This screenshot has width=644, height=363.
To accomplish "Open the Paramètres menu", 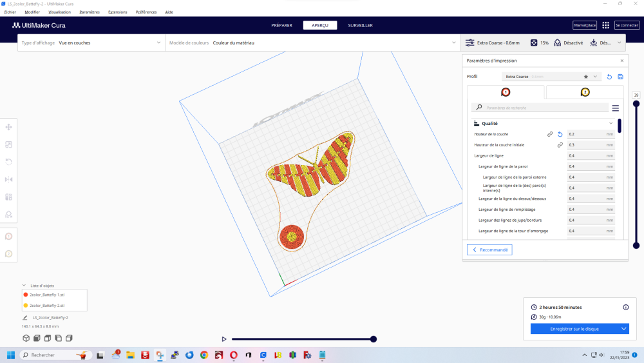I will [90, 12].
